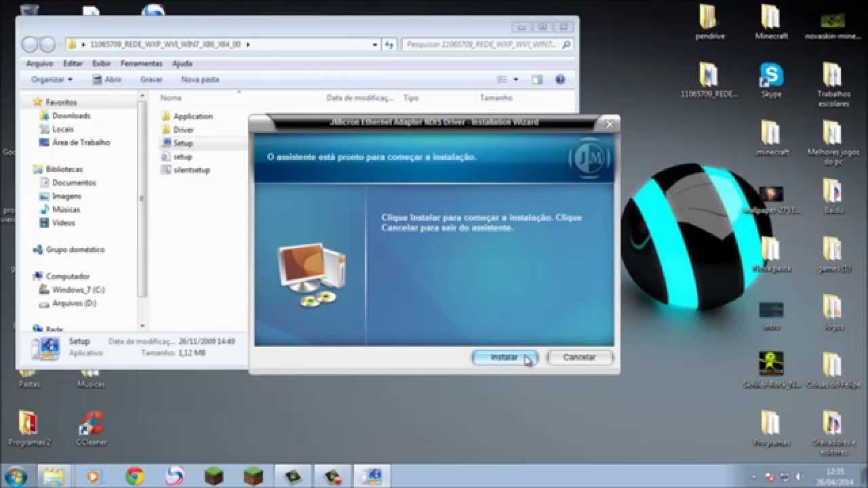Select the games (1) desktop folder

(833, 255)
